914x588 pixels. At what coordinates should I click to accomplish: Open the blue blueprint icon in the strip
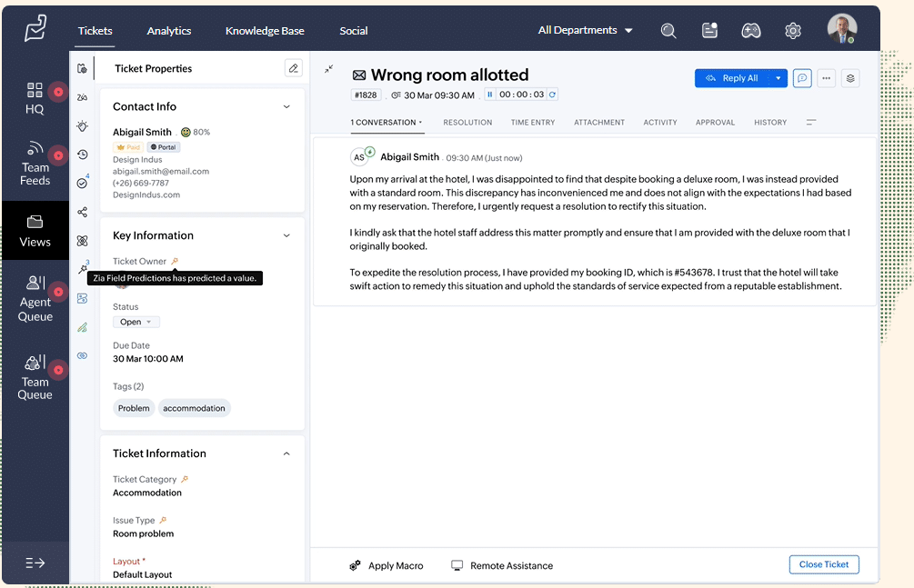click(x=82, y=298)
